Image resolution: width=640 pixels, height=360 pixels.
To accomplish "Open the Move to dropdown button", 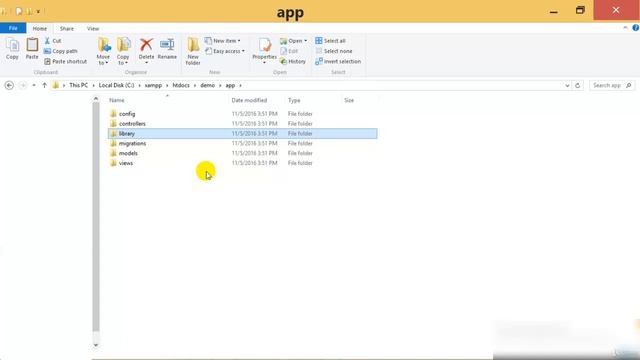I will tap(103, 51).
